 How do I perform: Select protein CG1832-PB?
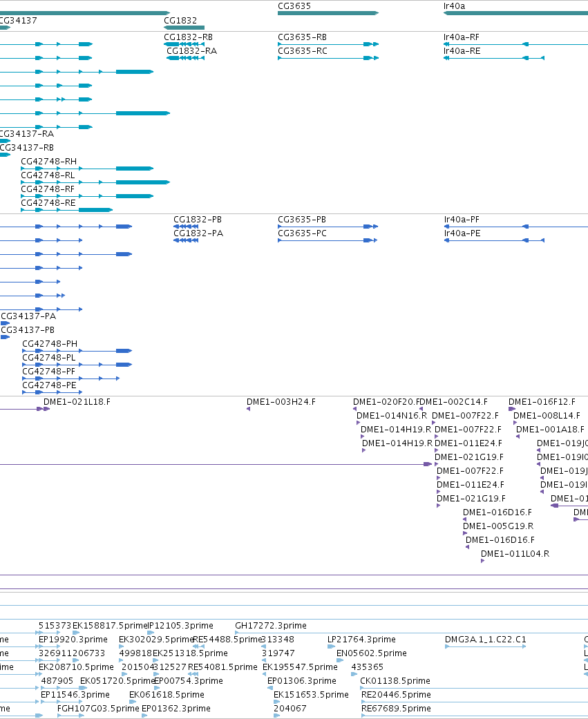point(198,220)
